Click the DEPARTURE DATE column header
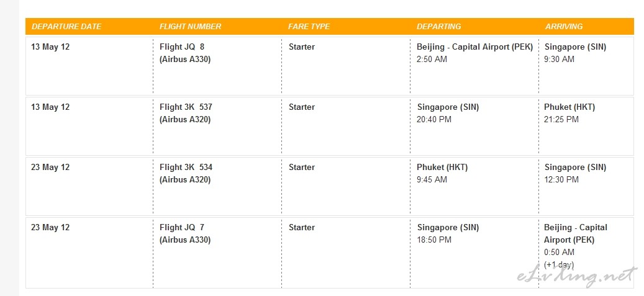Viewport: 644px width, 296px height. 66,26
